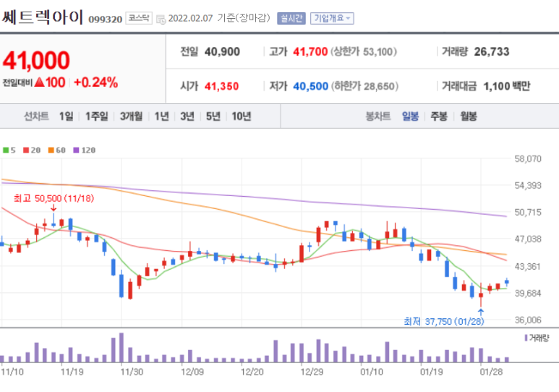Click the 시가 value 41,350
This screenshot has height=392, width=559.
pyautogui.click(x=221, y=86)
